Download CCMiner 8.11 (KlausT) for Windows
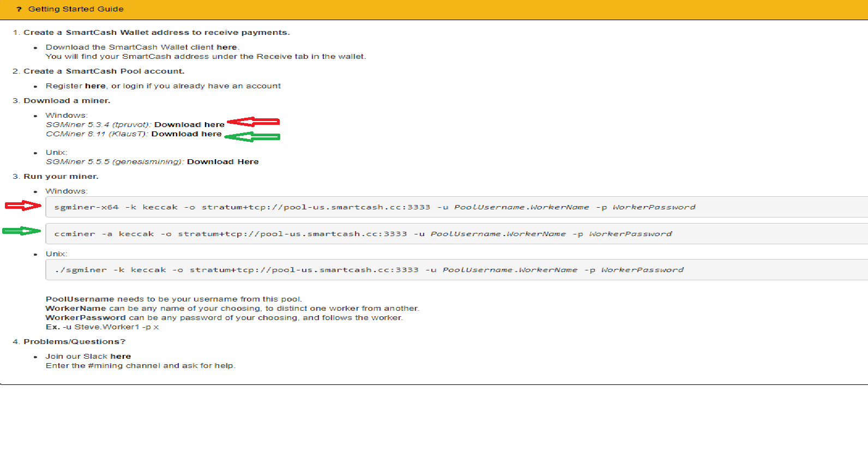This screenshot has width=868, height=476. [x=186, y=134]
